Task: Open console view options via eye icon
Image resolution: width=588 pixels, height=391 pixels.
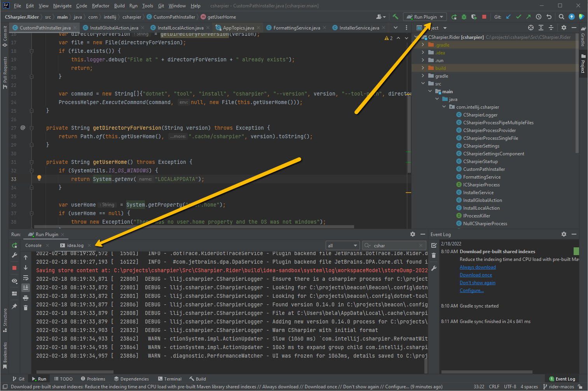Action: [x=14, y=281]
